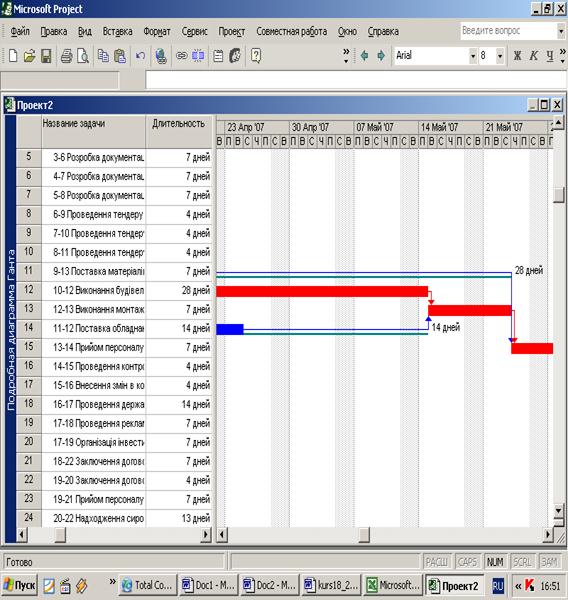Open the Help question mark icon

pos(256,56)
